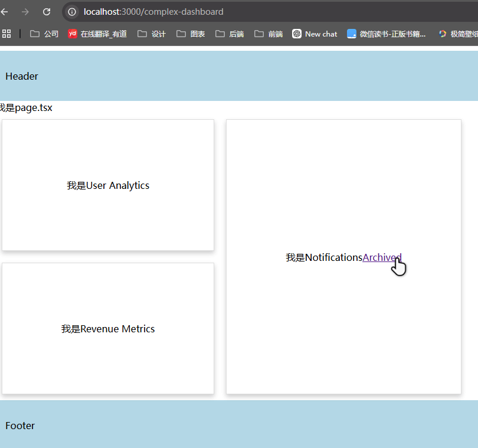Open the 极简壁纸 bookmark
Image resolution: width=478 pixels, height=448 pixels.
458,34
